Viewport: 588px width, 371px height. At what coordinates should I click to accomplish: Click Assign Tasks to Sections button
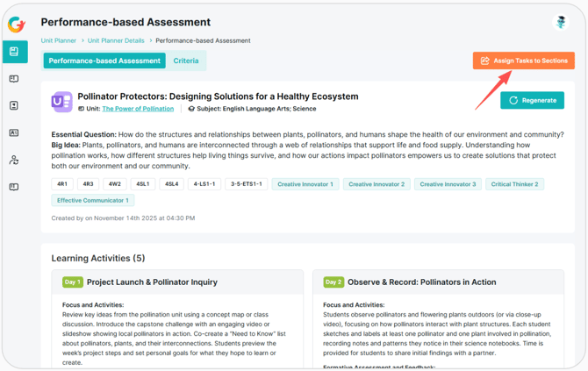coord(523,61)
